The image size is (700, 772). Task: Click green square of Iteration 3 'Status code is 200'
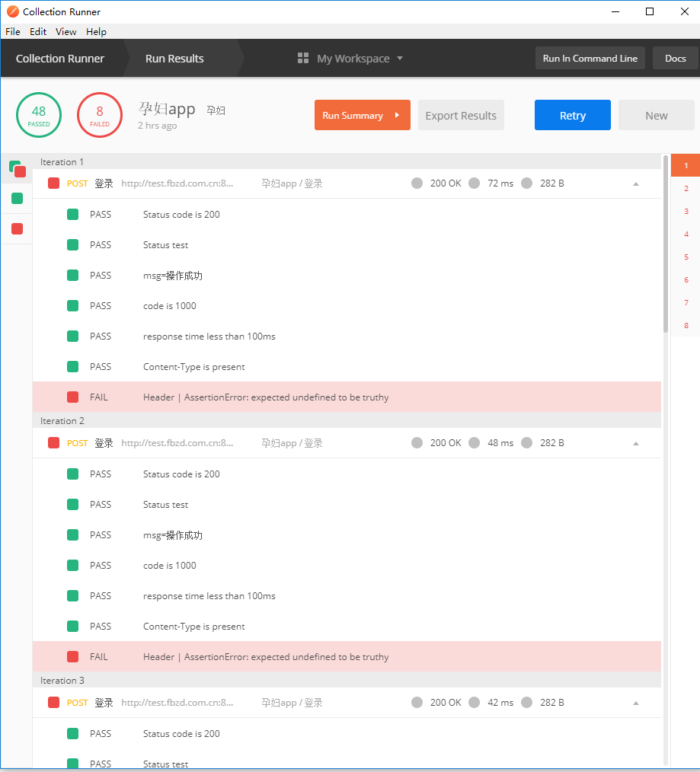[73, 733]
